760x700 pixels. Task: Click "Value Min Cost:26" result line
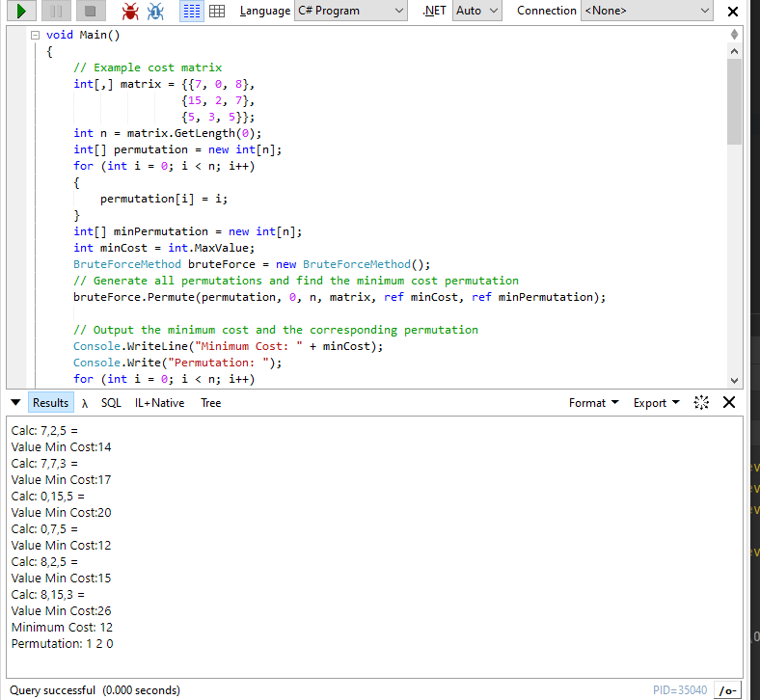[61, 611]
